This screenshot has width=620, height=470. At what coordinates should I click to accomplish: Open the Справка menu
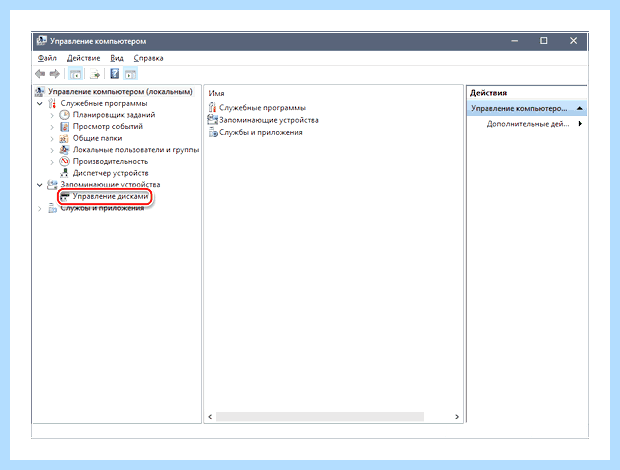click(148, 58)
